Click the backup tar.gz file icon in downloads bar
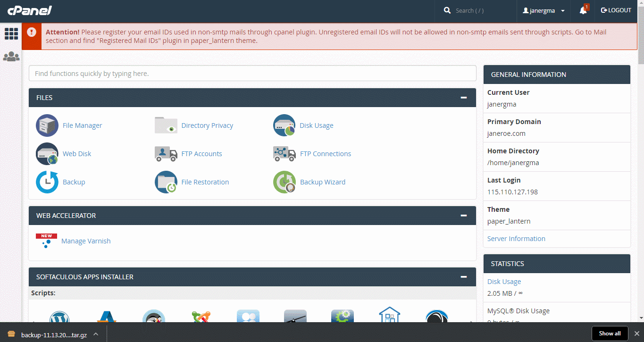Image resolution: width=644 pixels, height=342 pixels. pyautogui.click(x=11, y=334)
